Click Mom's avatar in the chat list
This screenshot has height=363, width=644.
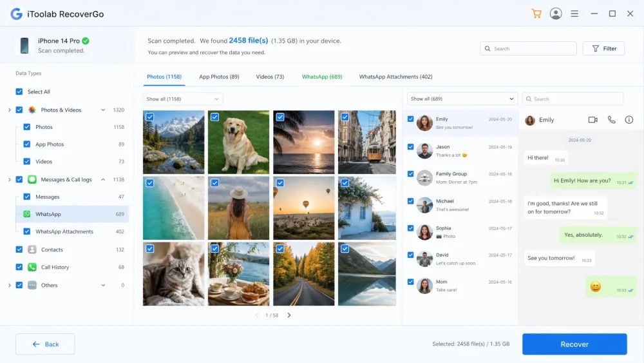424,286
